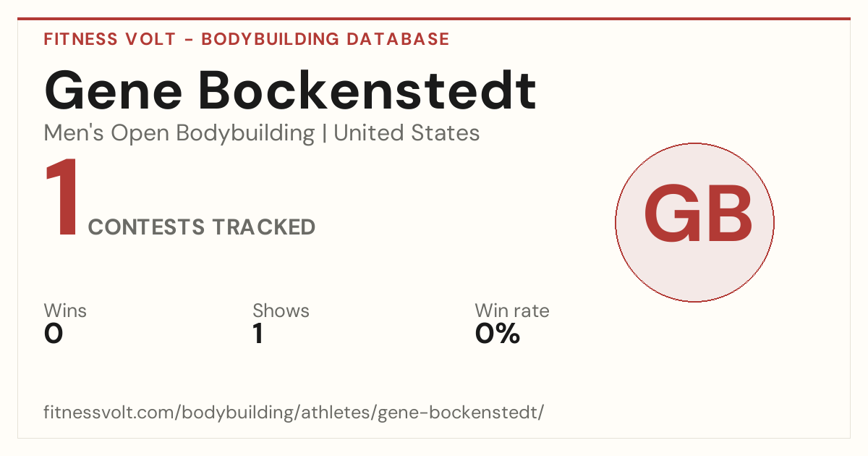Click the CONTESTS TRACKED label
The height and width of the screenshot is (456, 868).
coord(202,227)
